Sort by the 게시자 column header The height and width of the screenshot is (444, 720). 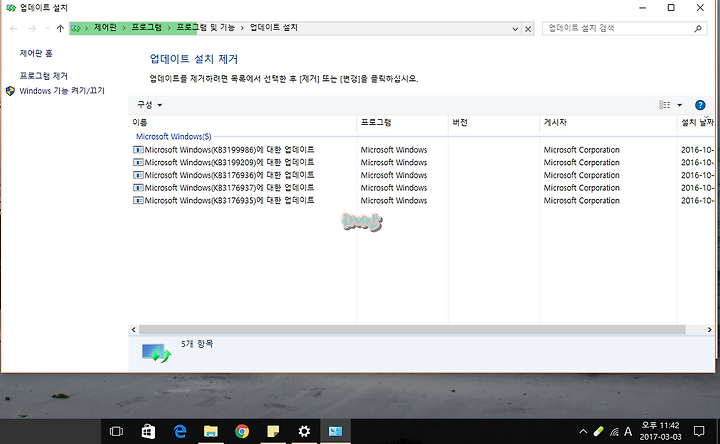(x=608, y=123)
